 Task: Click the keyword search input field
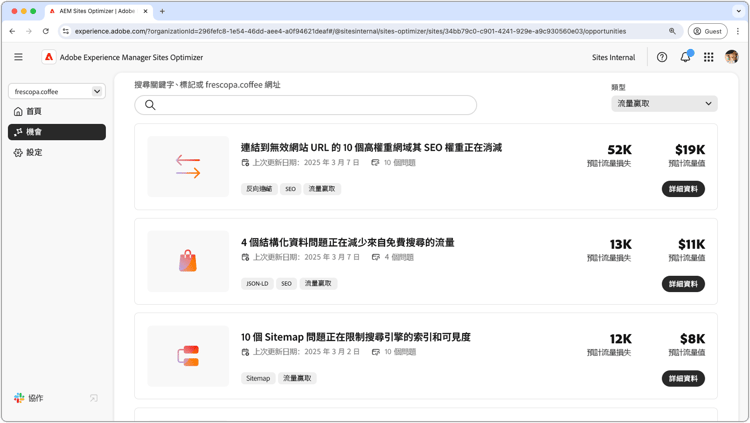click(x=306, y=105)
